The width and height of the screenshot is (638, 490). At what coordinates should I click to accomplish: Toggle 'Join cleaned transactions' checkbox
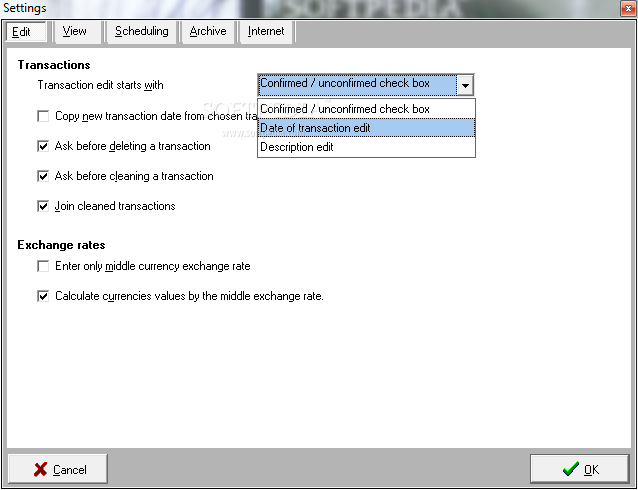(x=43, y=206)
